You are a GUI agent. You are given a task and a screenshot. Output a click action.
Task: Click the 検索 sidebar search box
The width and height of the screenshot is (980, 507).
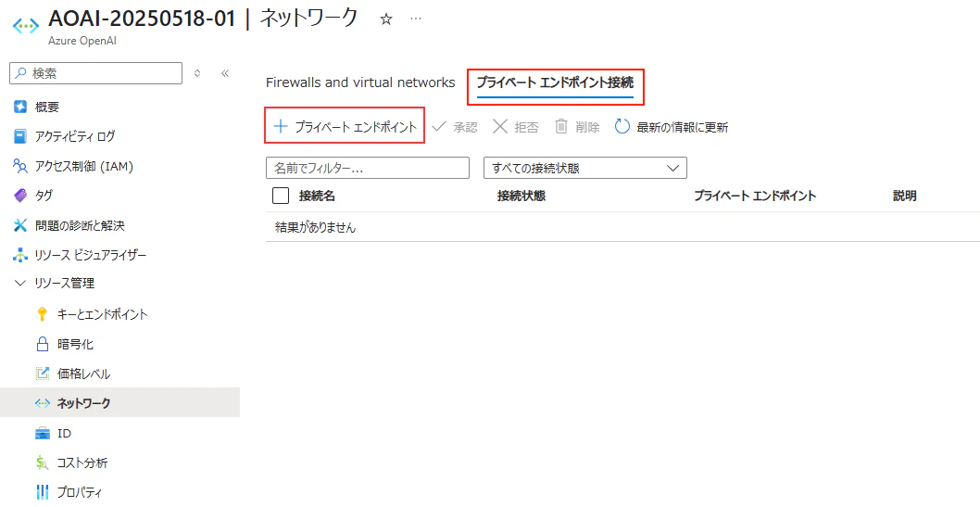pos(96,73)
